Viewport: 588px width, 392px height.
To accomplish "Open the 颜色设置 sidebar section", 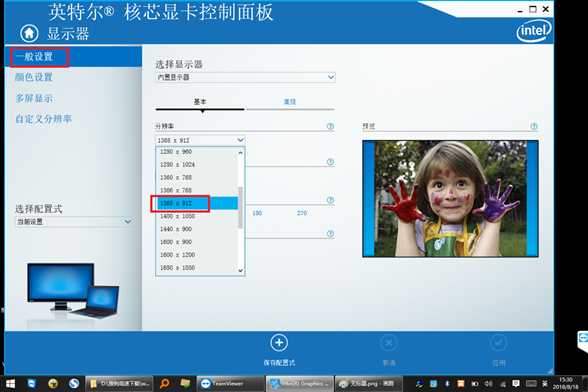I will 34,77.
